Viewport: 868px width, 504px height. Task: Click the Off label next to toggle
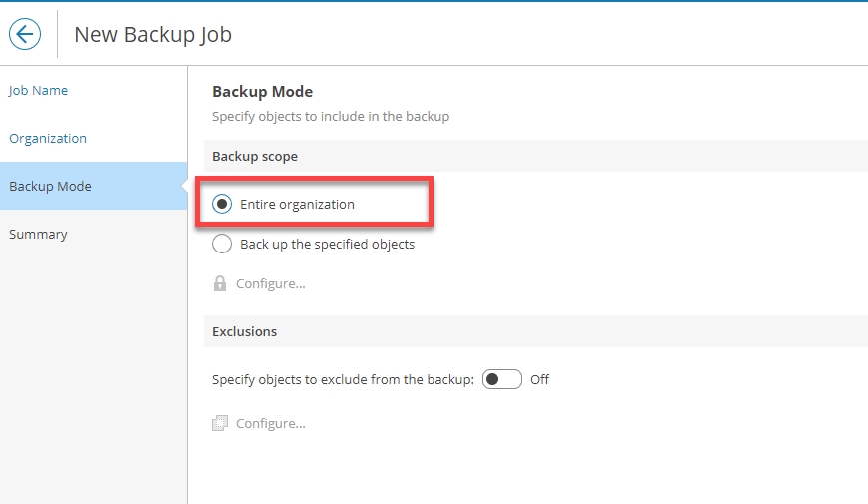tap(539, 379)
